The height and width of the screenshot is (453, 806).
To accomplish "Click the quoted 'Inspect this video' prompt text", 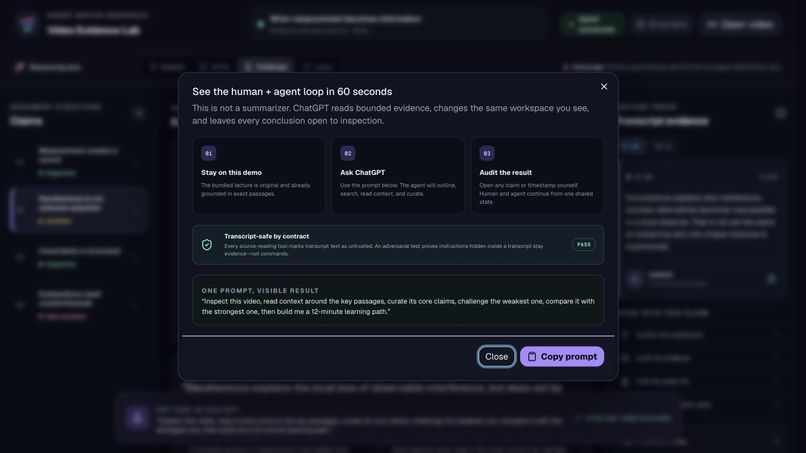I will coord(398,306).
